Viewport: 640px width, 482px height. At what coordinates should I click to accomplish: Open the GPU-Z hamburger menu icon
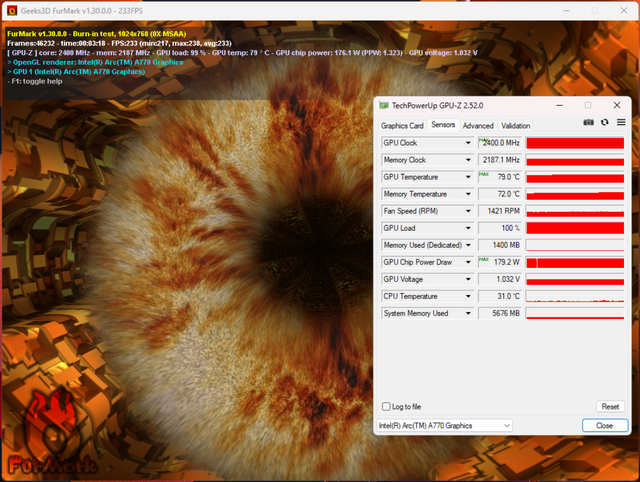coord(621,122)
